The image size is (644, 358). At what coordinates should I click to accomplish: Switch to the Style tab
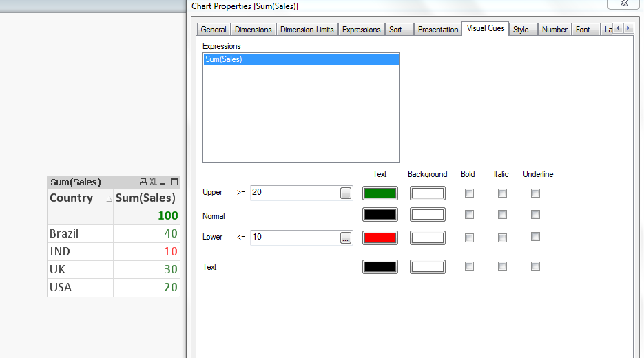coord(523,30)
